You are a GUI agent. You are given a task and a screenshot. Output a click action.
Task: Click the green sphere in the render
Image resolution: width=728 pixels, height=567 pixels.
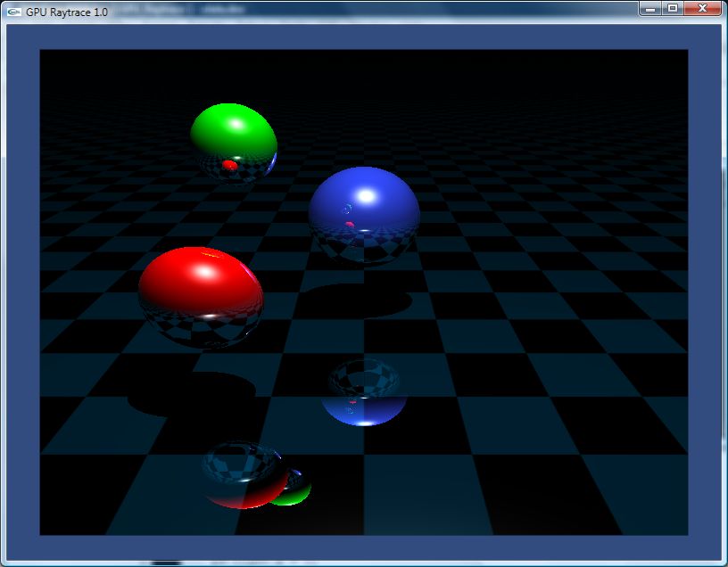coord(234,143)
